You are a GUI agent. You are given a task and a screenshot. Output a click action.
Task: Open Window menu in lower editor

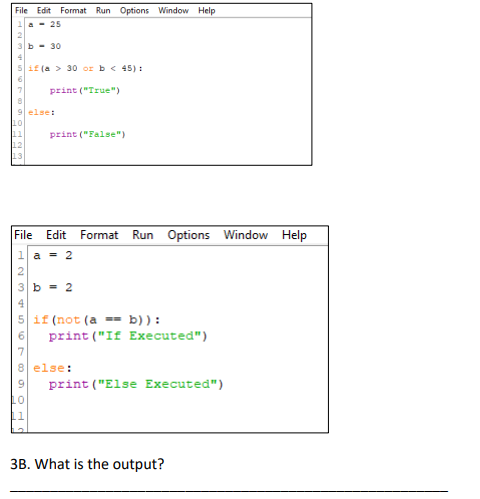point(246,235)
